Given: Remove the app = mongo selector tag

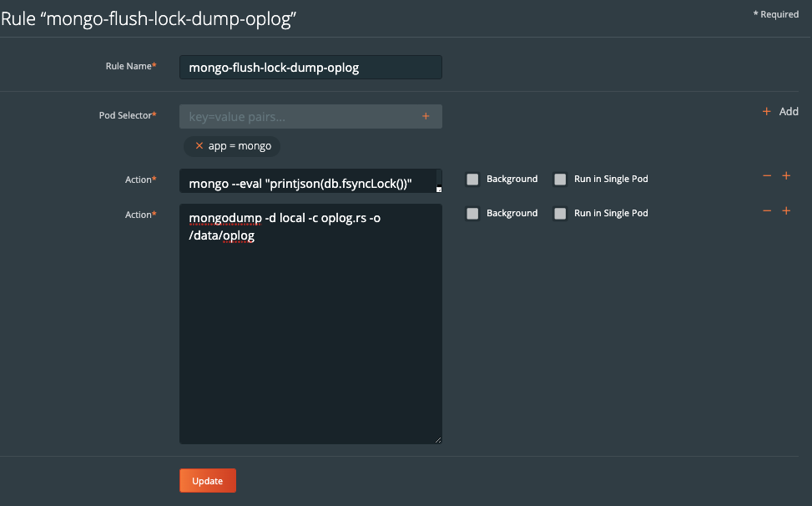Looking at the screenshot, I should (x=199, y=146).
